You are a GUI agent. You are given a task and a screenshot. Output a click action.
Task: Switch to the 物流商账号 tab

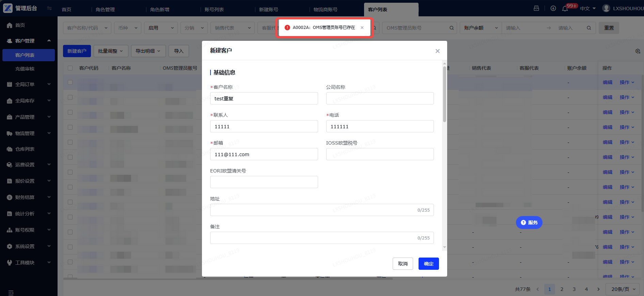pos(326,10)
